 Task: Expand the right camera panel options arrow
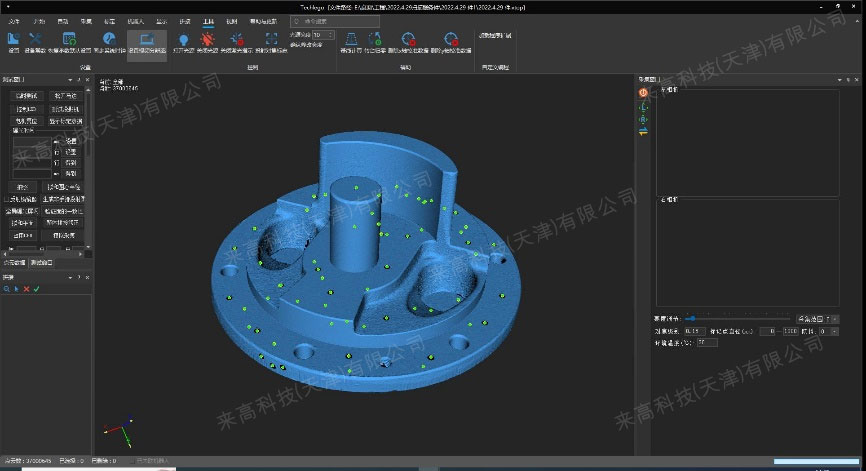pos(838,78)
